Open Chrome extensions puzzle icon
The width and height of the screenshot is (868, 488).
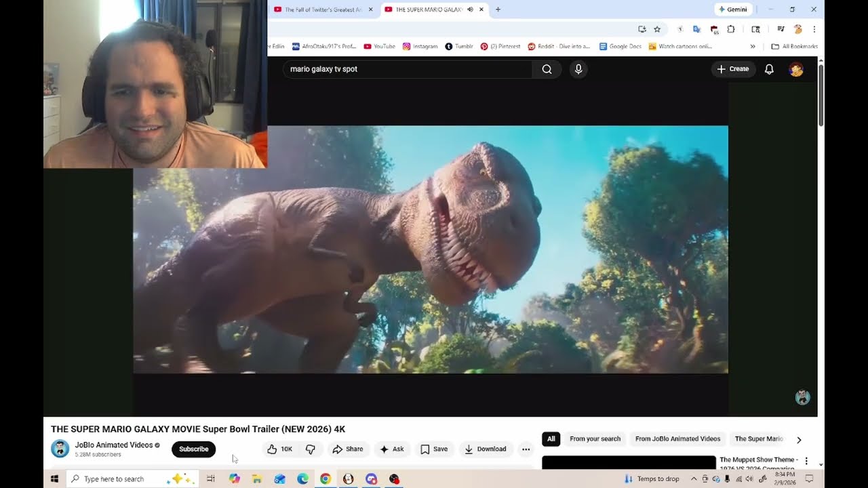(x=731, y=29)
